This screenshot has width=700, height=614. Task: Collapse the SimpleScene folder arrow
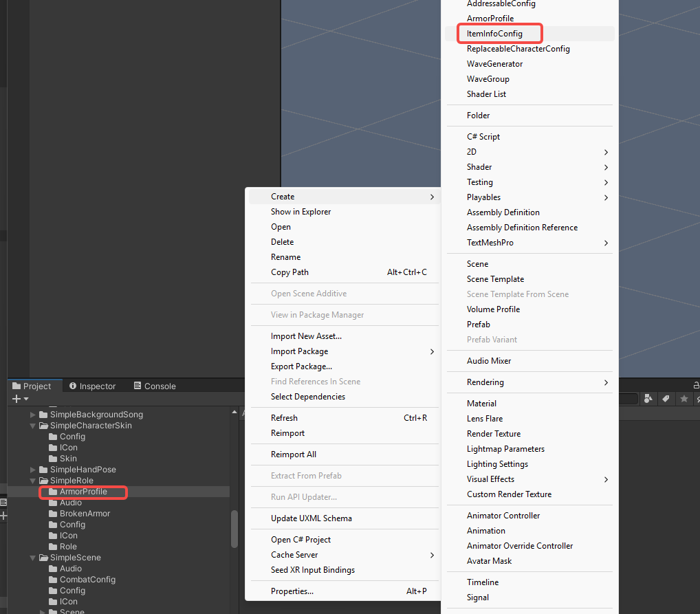(32, 558)
